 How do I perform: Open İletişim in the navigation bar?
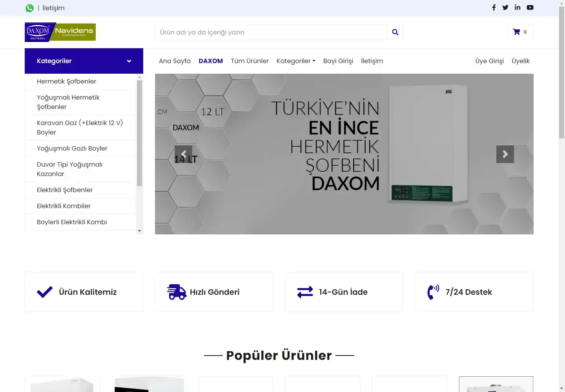coord(372,61)
